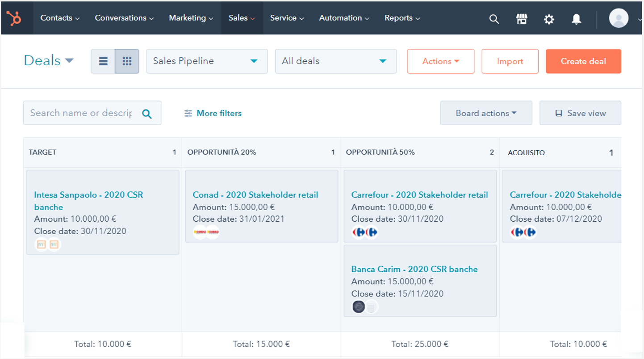Click Total: 25.000 € footer
Viewport: 644px width, 359px height.
point(420,344)
